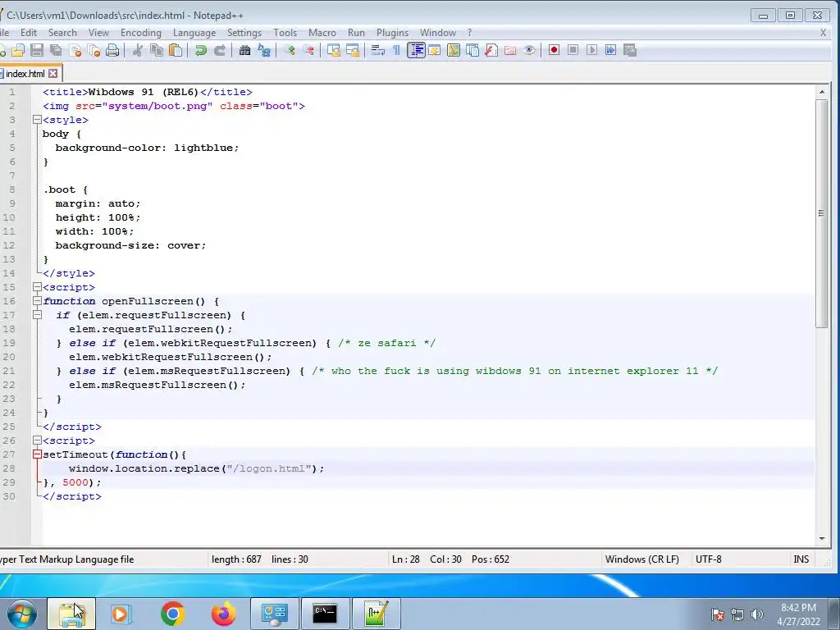This screenshot has width=840, height=630.
Task: Toggle show all characters pilcrow icon
Action: click(x=396, y=50)
